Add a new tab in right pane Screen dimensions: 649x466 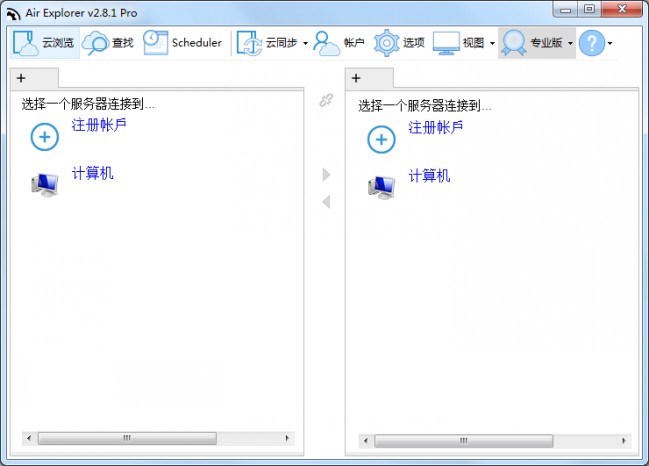pos(356,78)
